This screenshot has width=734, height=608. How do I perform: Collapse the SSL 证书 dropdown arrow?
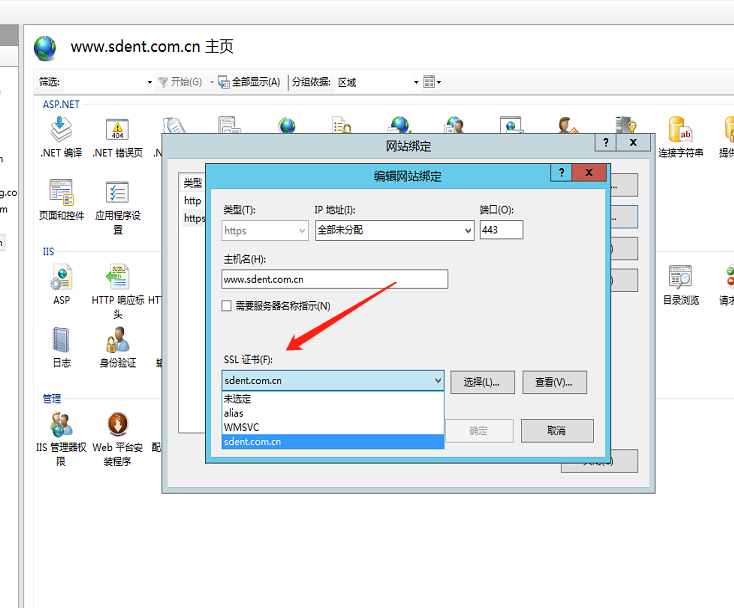point(437,381)
